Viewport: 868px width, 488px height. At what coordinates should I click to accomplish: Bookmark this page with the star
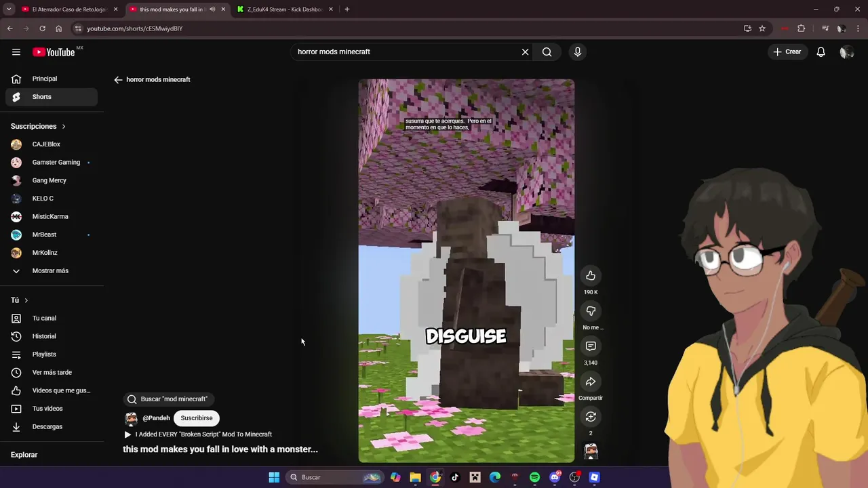[x=762, y=28]
